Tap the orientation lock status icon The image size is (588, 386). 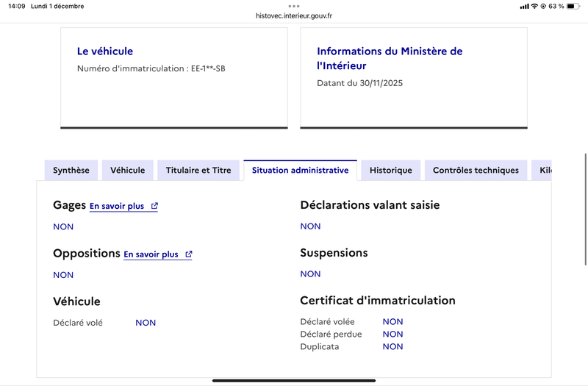543,6
